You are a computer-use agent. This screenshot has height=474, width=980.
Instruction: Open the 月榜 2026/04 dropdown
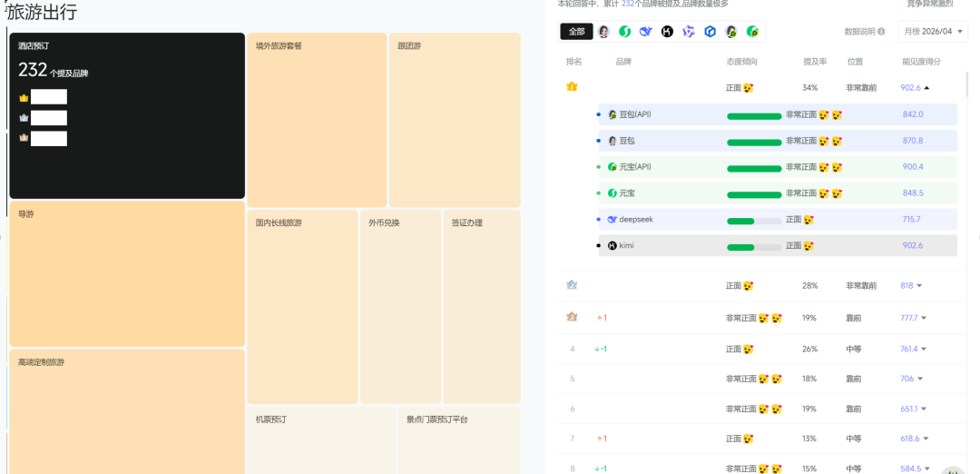(x=933, y=31)
